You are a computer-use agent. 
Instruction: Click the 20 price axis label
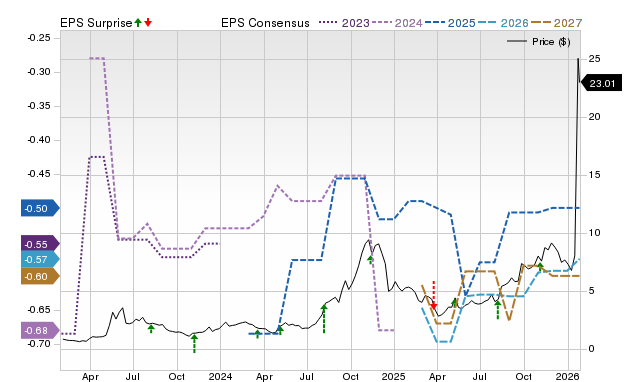(x=595, y=117)
